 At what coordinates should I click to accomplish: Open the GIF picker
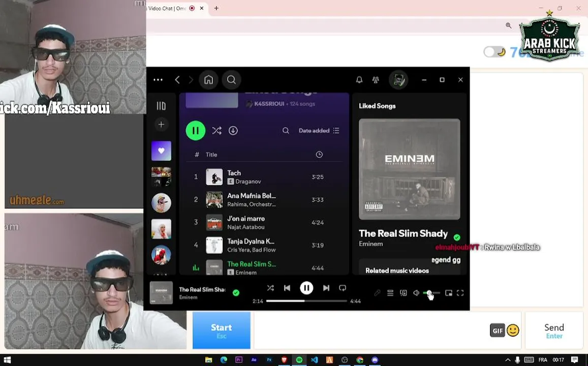click(x=497, y=330)
